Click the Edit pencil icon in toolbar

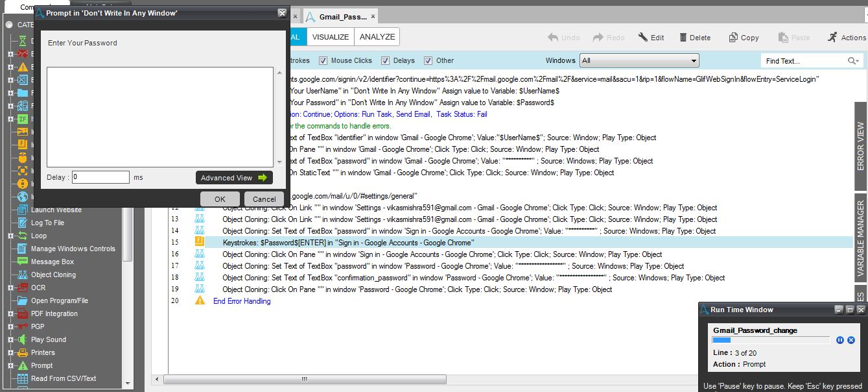pos(643,38)
